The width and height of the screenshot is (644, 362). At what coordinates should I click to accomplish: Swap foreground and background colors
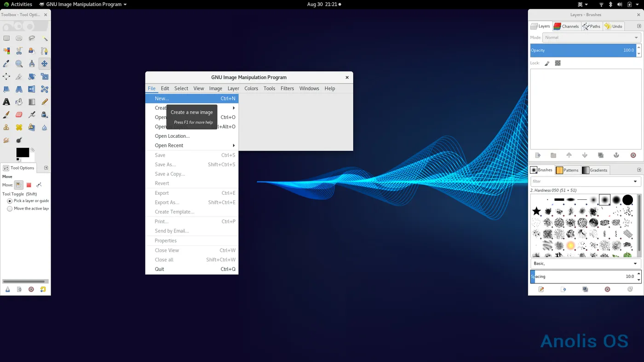pos(33,150)
